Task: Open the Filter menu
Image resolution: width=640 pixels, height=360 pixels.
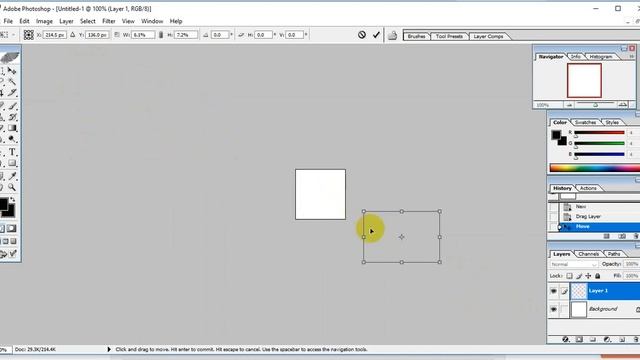Action: tap(109, 21)
